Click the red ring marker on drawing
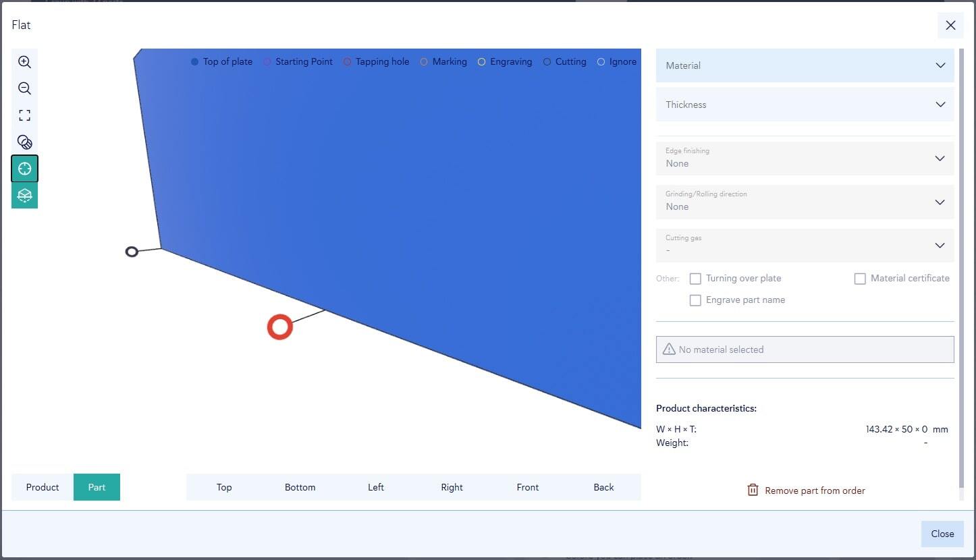 (x=279, y=327)
